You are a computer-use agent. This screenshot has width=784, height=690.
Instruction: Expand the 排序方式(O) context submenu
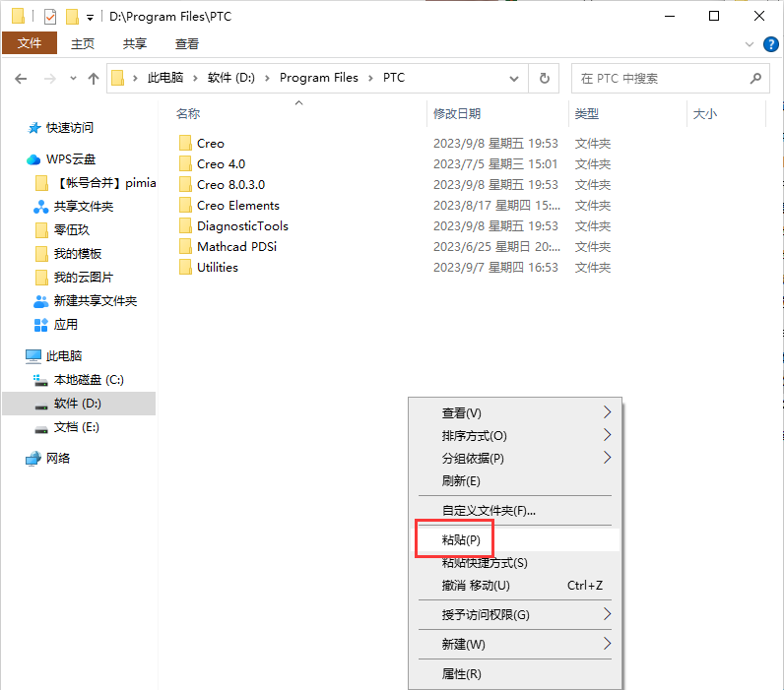point(515,436)
